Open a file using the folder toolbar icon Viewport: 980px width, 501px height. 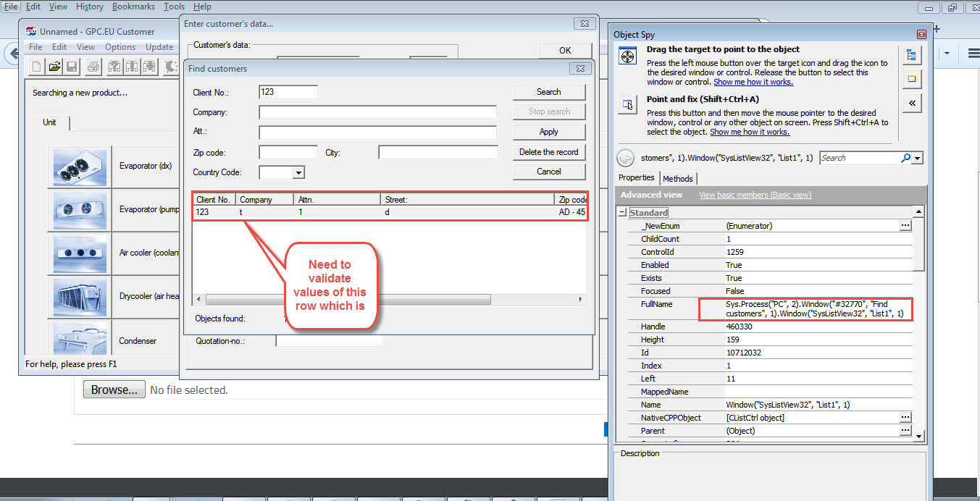54,66
